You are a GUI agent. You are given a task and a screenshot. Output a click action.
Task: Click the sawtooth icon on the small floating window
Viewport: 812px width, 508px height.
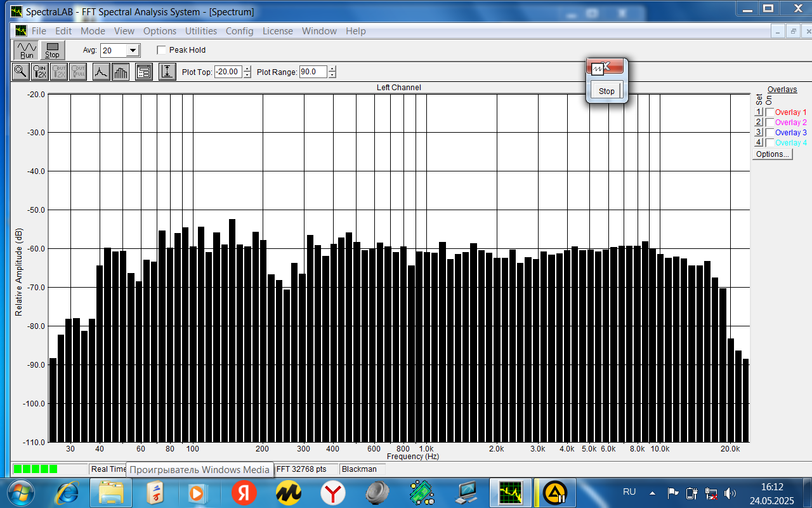pyautogui.click(x=596, y=68)
